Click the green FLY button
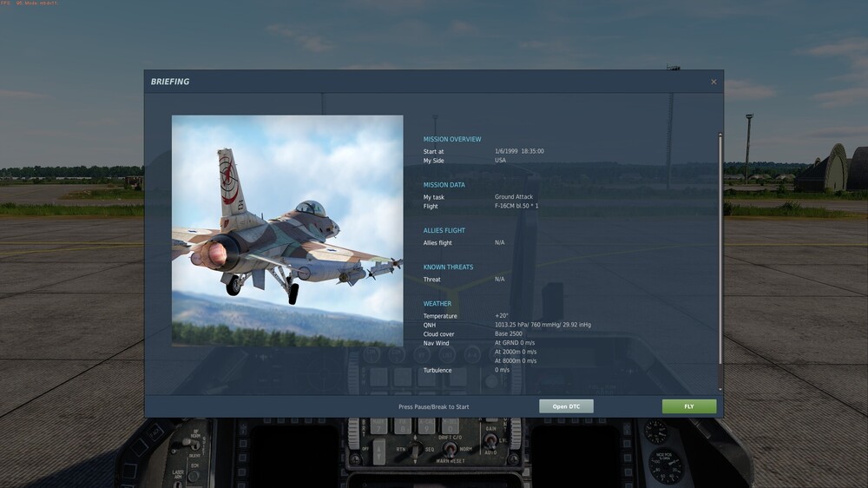 pos(688,406)
